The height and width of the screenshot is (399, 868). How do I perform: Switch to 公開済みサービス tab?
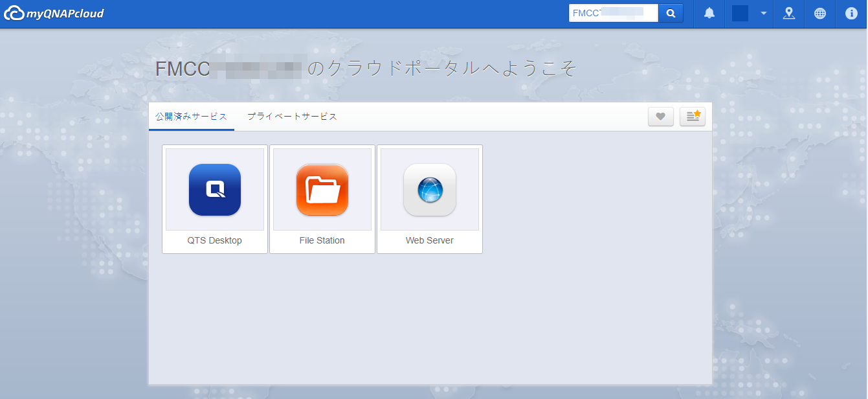(x=192, y=117)
